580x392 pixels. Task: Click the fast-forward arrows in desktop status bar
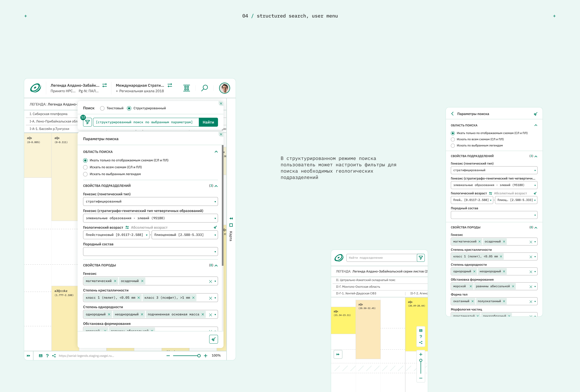click(28, 356)
